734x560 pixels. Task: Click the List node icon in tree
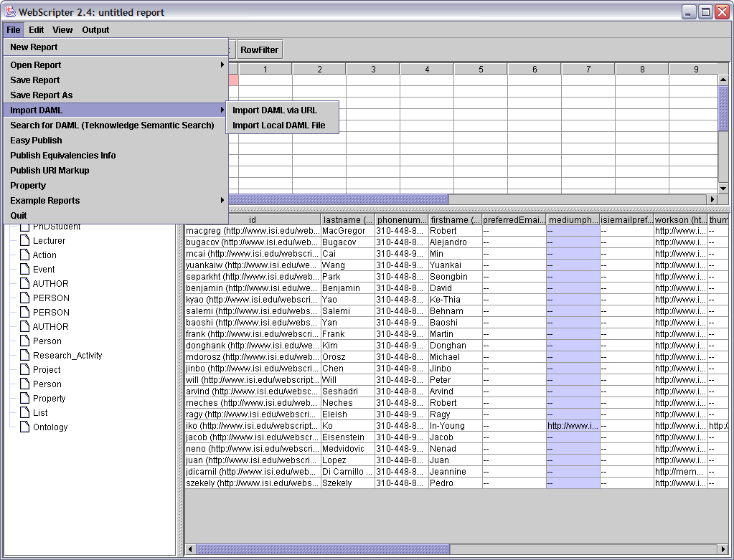[24, 413]
